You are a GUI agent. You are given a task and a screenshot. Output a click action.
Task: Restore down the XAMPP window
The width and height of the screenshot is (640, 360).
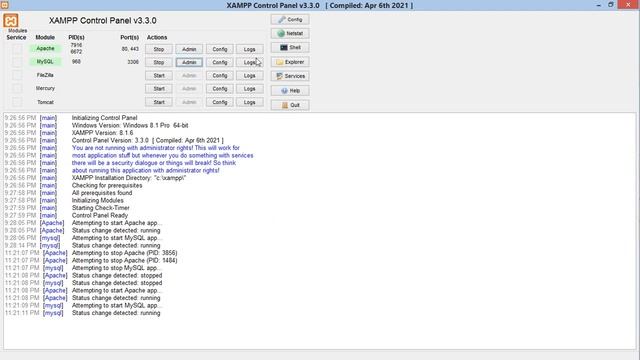coord(611,5)
